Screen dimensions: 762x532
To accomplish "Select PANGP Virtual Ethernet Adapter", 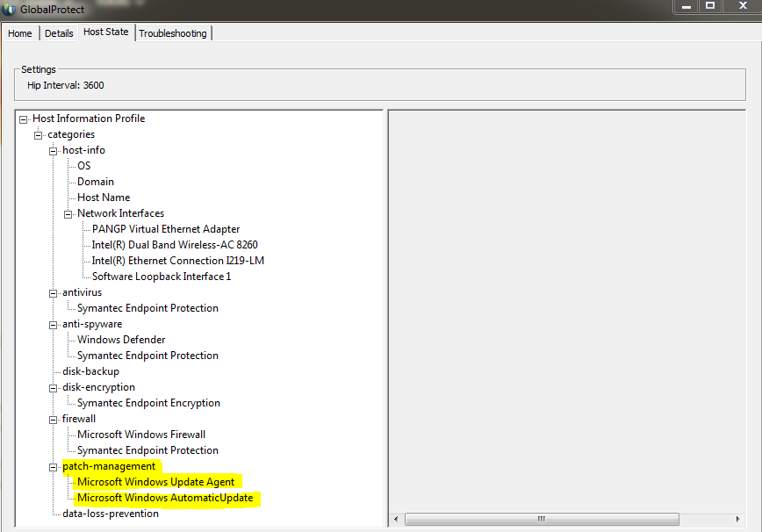I will [x=166, y=229].
